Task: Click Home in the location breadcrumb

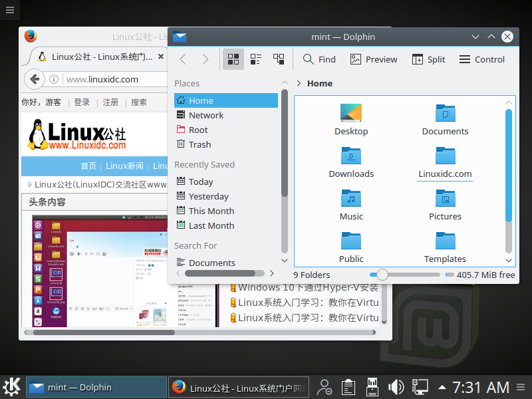Action: point(320,84)
